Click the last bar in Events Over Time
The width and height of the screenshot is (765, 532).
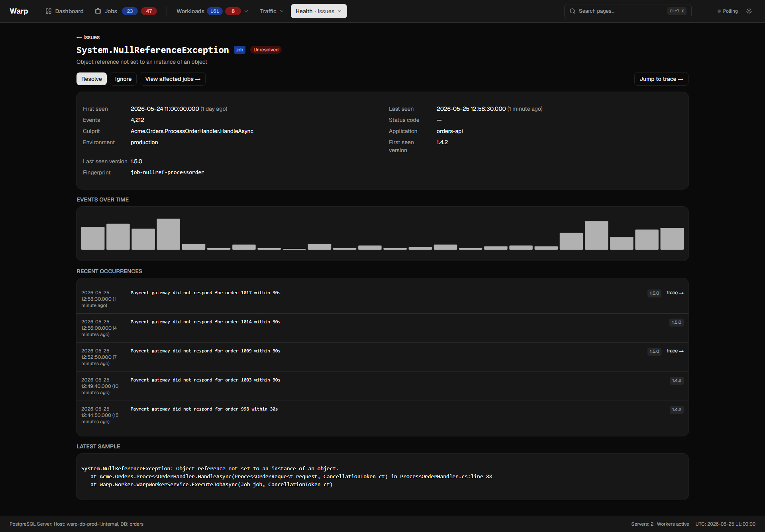point(672,239)
